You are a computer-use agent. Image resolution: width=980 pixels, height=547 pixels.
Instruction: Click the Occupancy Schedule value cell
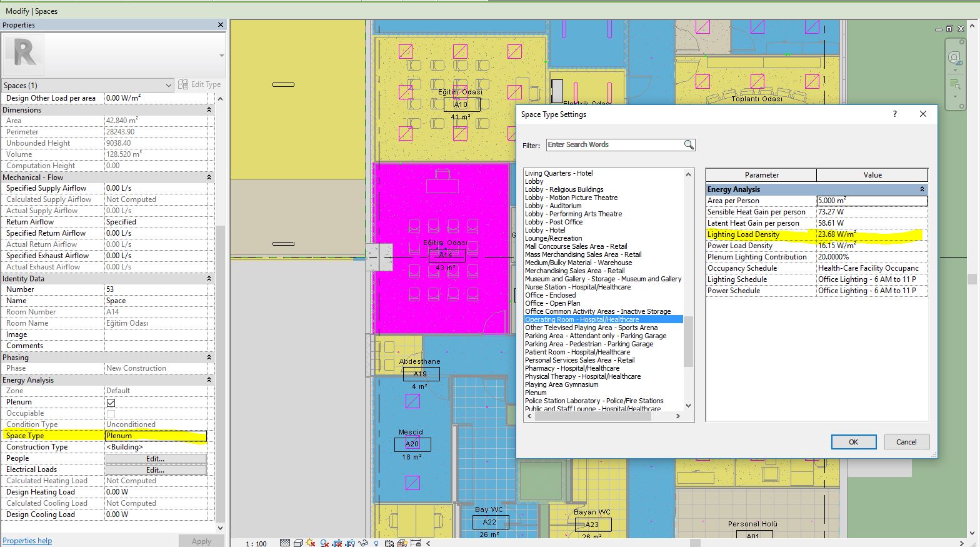pos(872,268)
